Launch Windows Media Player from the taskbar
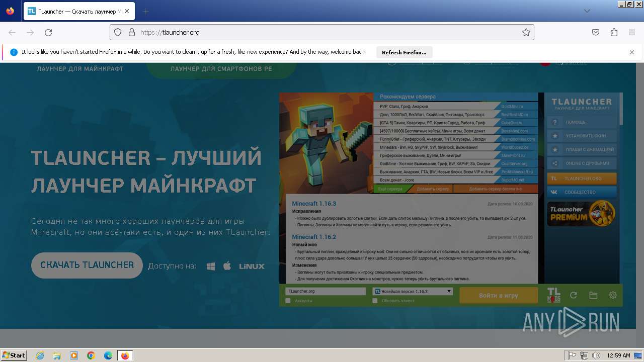The image size is (644, 362). point(74,355)
